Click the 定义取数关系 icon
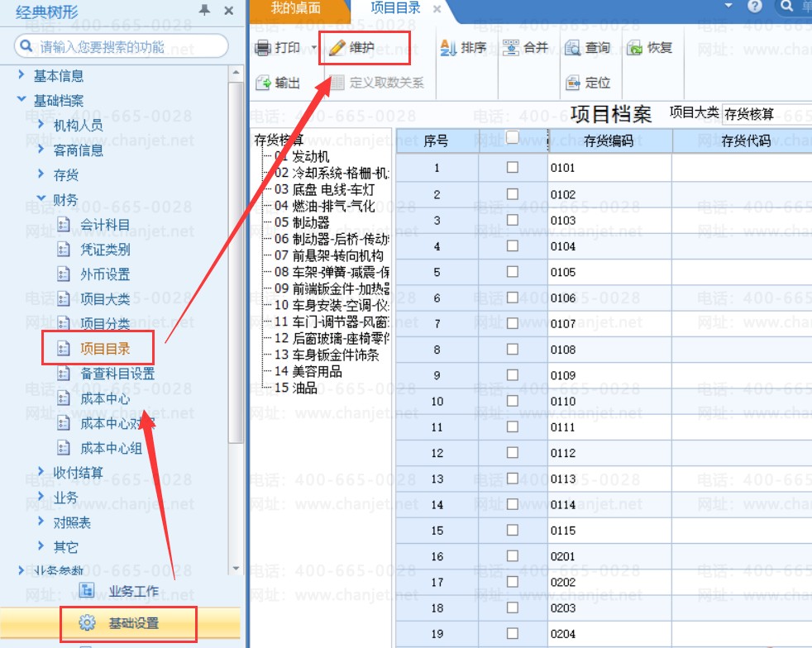This screenshot has width=812, height=648. 337,83
